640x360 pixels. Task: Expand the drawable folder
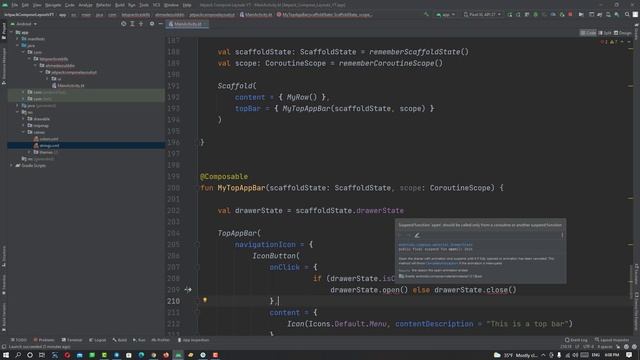[x=23, y=119]
